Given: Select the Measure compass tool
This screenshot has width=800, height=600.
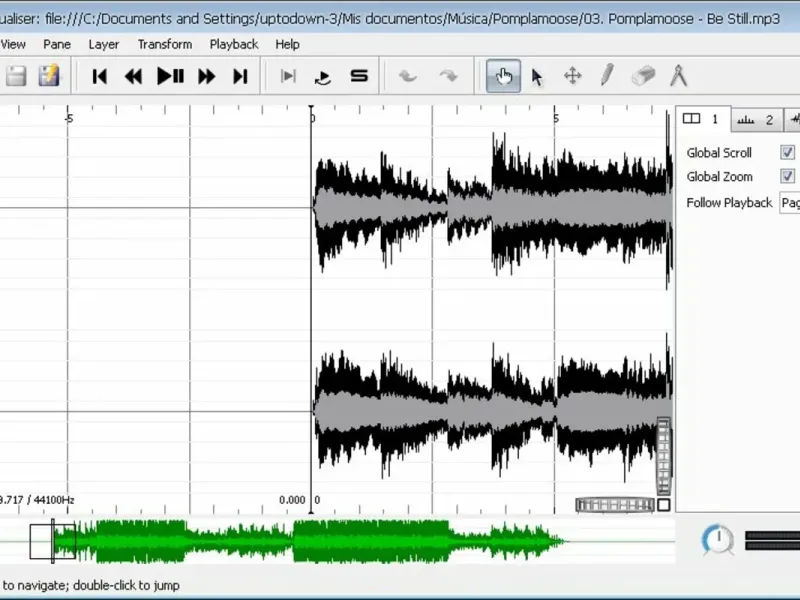Looking at the screenshot, I should (x=679, y=76).
